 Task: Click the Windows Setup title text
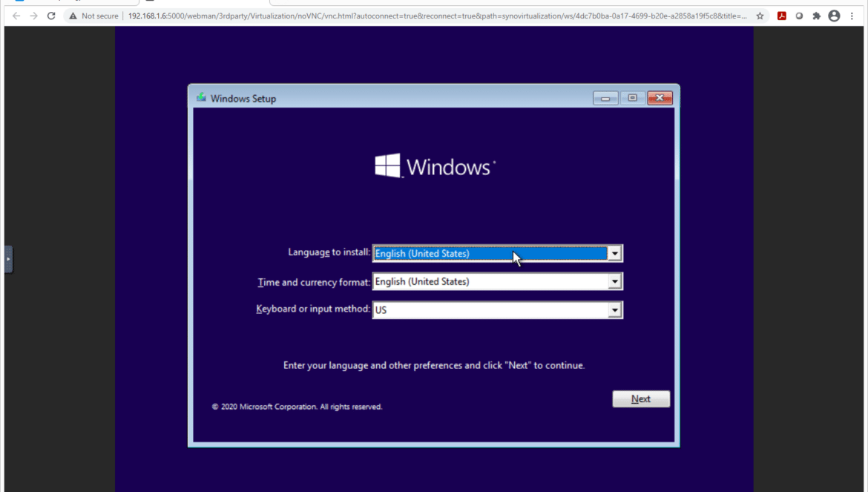243,99
